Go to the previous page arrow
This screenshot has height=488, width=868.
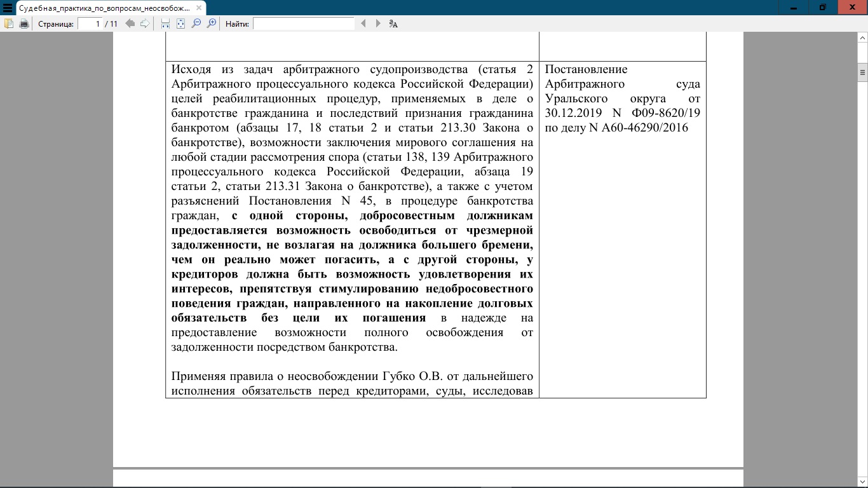click(x=130, y=24)
